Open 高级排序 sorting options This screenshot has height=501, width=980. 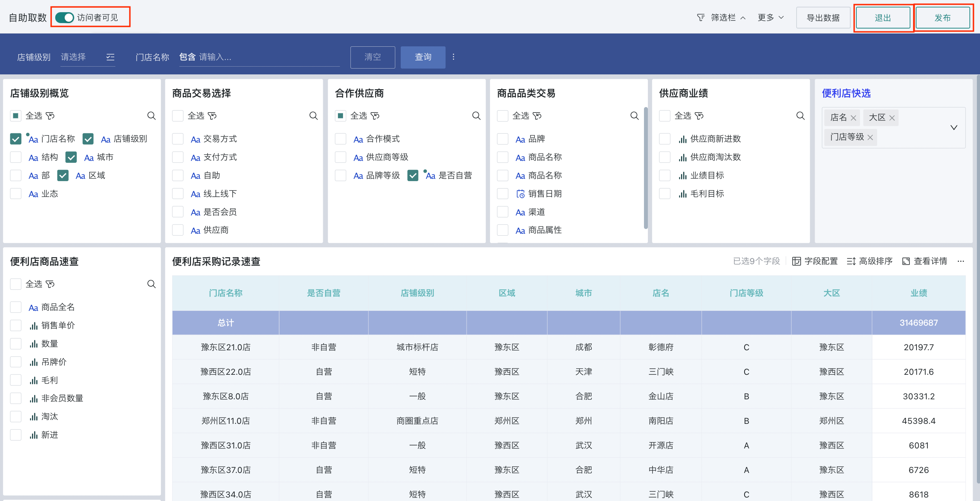pyautogui.click(x=870, y=261)
